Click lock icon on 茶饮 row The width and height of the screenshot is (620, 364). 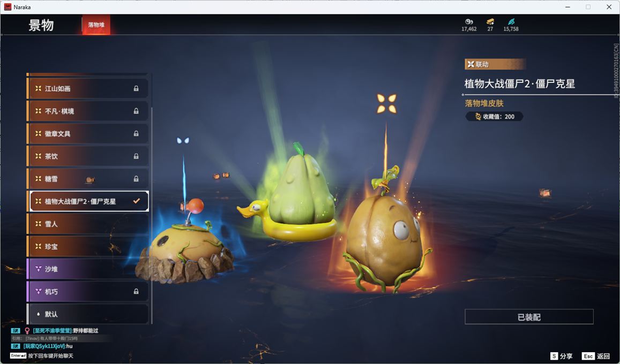pyautogui.click(x=136, y=156)
